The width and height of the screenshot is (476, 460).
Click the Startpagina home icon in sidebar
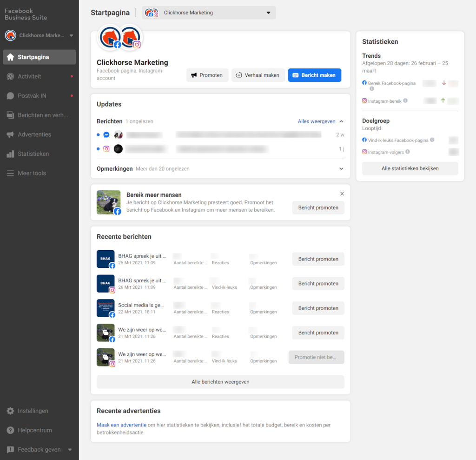(10, 57)
